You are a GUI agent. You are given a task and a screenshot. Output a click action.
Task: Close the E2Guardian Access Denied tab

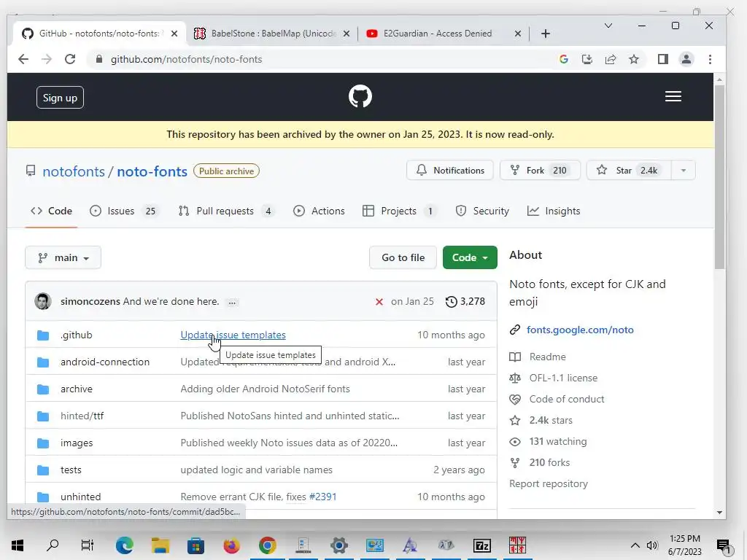(x=518, y=34)
